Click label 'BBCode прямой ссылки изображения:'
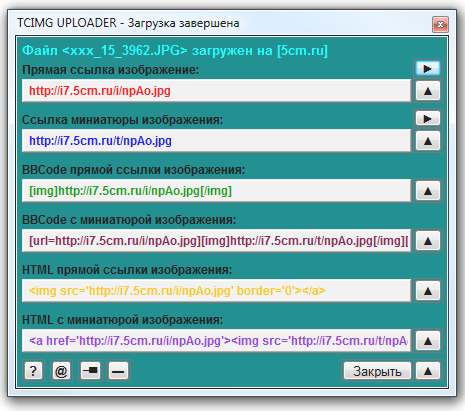This screenshot has width=465, height=411. [133, 170]
